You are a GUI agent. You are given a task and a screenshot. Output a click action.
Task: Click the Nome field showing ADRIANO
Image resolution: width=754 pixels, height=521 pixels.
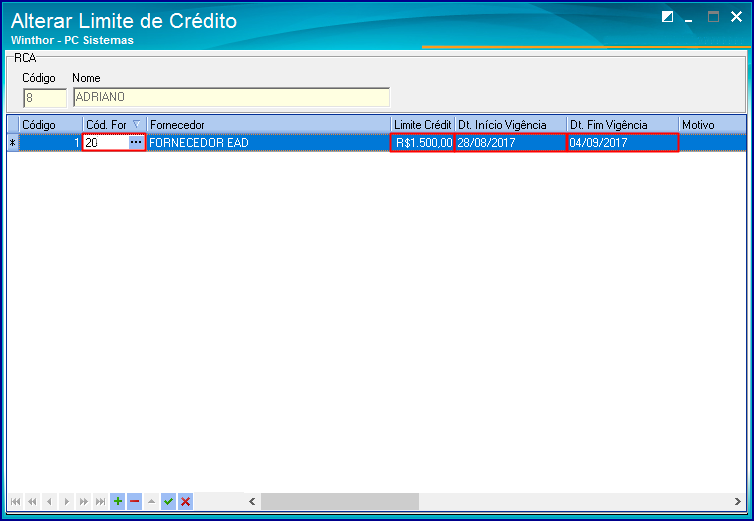(x=231, y=97)
